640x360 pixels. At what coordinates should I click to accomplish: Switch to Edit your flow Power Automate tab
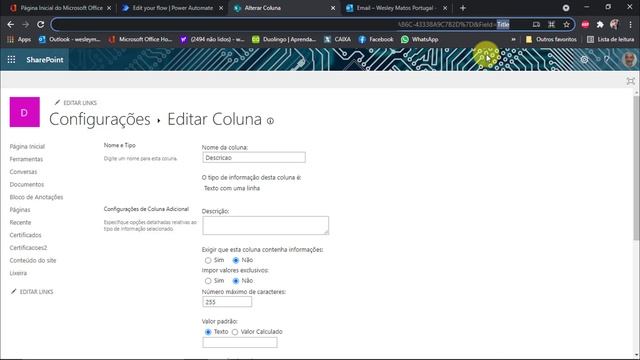(x=173, y=8)
